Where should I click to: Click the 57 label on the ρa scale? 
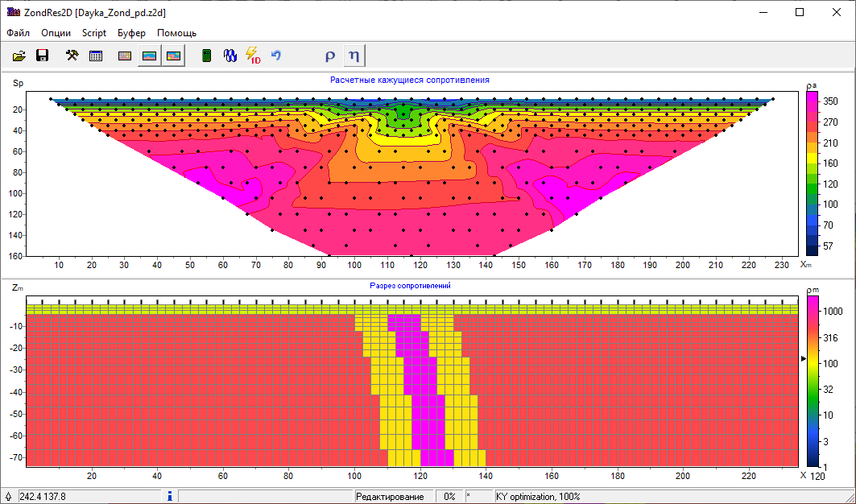828,246
